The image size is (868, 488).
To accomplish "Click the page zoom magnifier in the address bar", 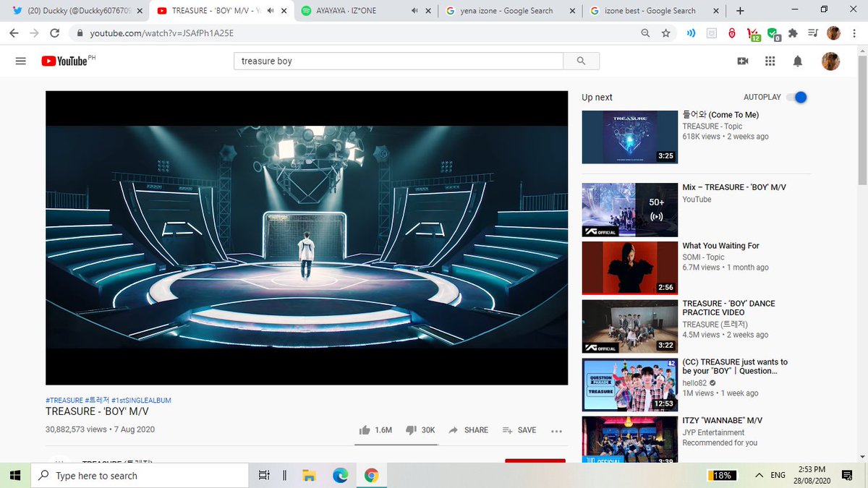I will pyautogui.click(x=645, y=33).
